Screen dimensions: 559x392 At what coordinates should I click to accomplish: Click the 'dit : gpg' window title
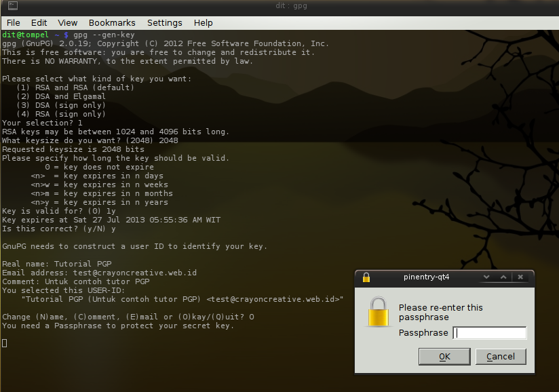click(x=291, y=5)
